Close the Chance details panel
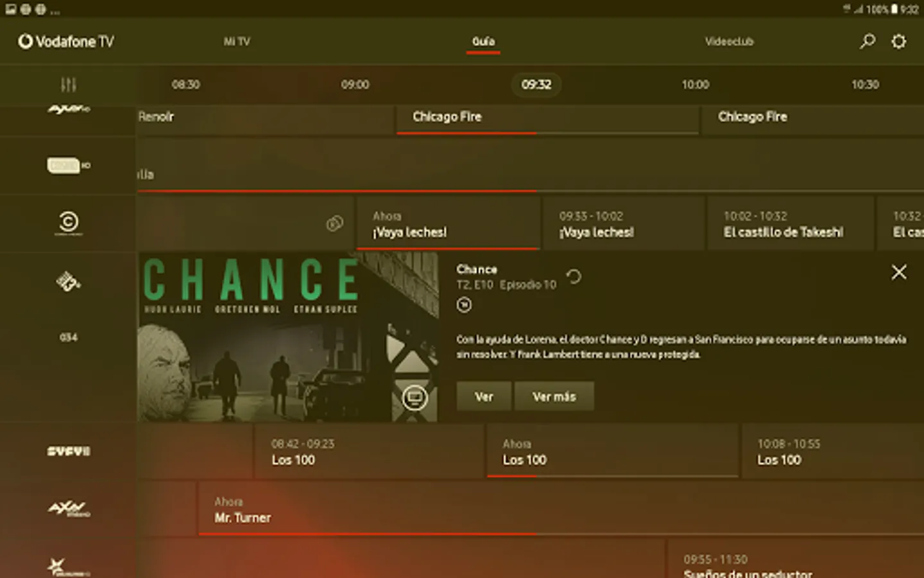This screenshot has width=924, height=578. 899,272
